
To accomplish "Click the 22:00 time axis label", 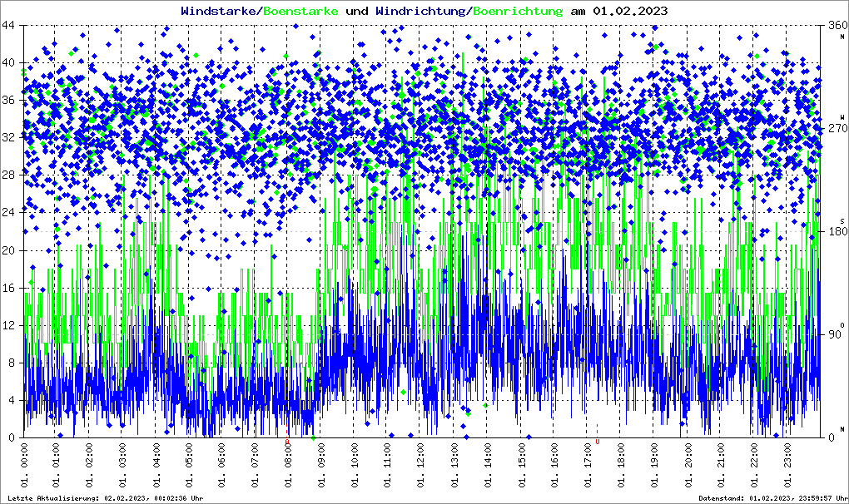I will pos(753,465).
